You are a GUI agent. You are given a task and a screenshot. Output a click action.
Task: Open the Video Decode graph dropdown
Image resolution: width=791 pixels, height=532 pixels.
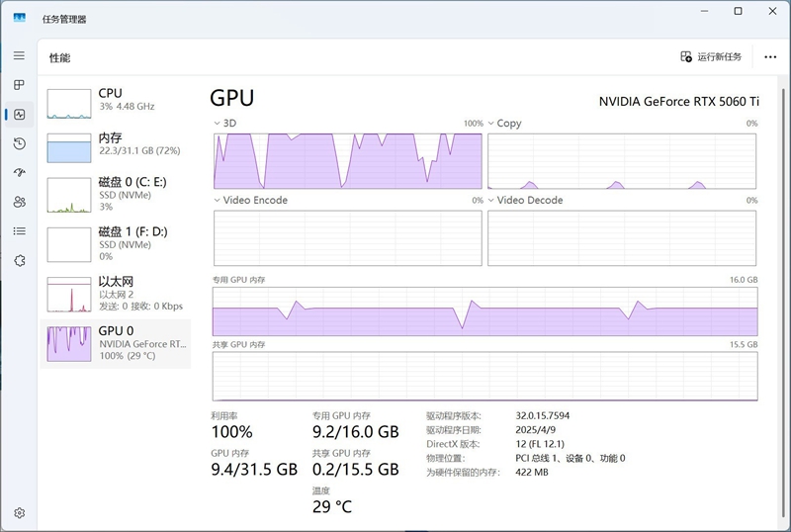(x=491, y=201)
